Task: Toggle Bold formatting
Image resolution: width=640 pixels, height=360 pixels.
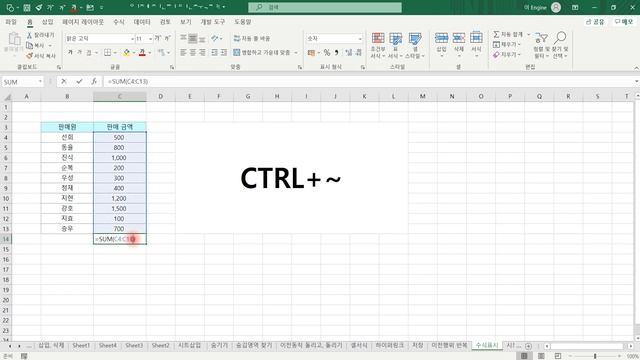Action: (x=70, y=53)
